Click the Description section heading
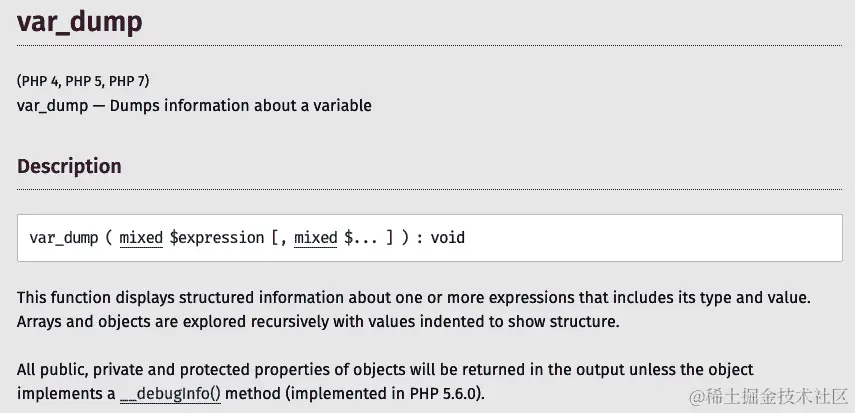Viewport: 855px width, 413px height. point(69,166)
